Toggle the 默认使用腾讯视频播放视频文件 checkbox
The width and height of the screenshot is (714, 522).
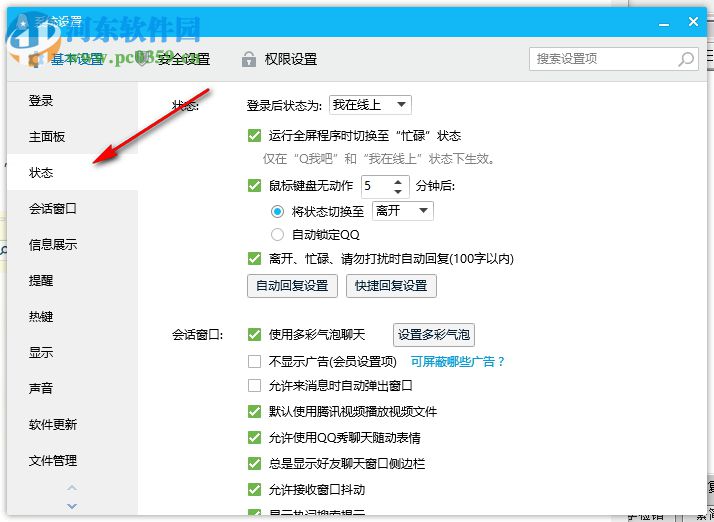point(254,412)
